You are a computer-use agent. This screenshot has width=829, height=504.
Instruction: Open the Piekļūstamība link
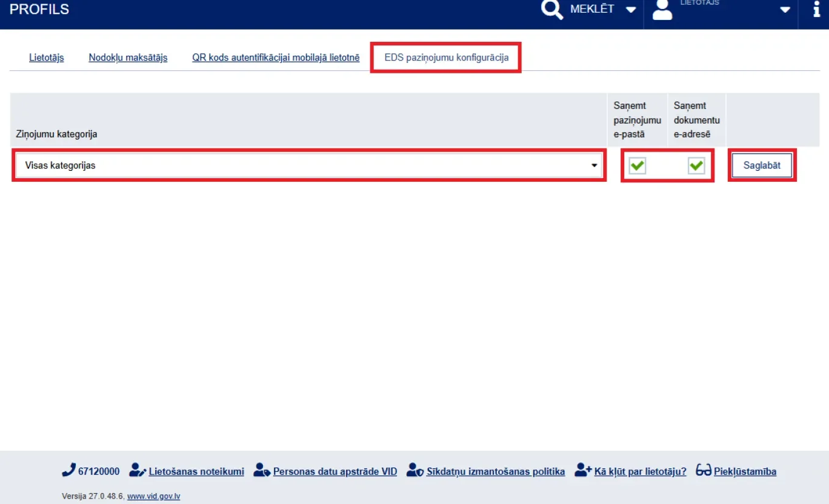(x=745, y=471)
